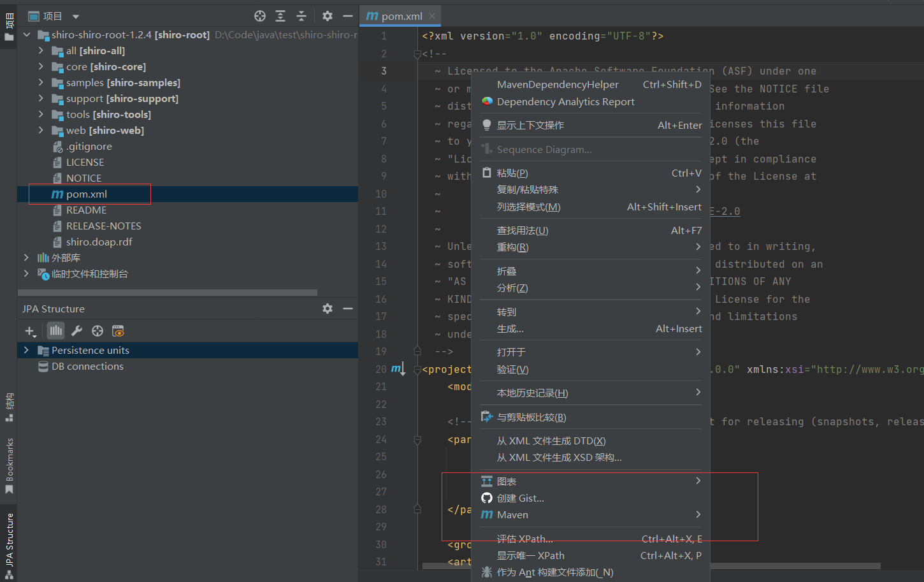Screen dimensions: 924x582
Task: Click the collapse all icon in project panel
Action: pyautogui.click(x=301, y=16)
